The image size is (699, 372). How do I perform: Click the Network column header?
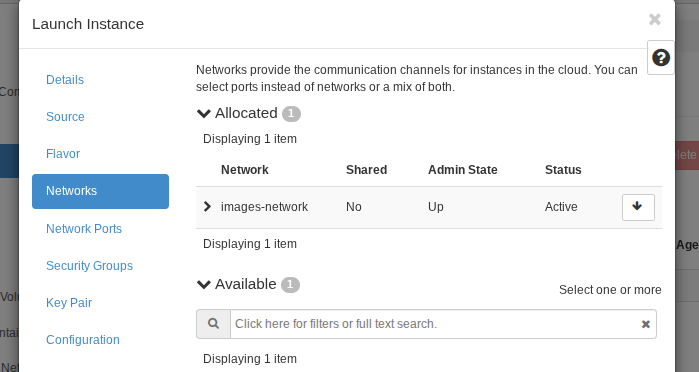pyautogui.click(x=245, y=170)
